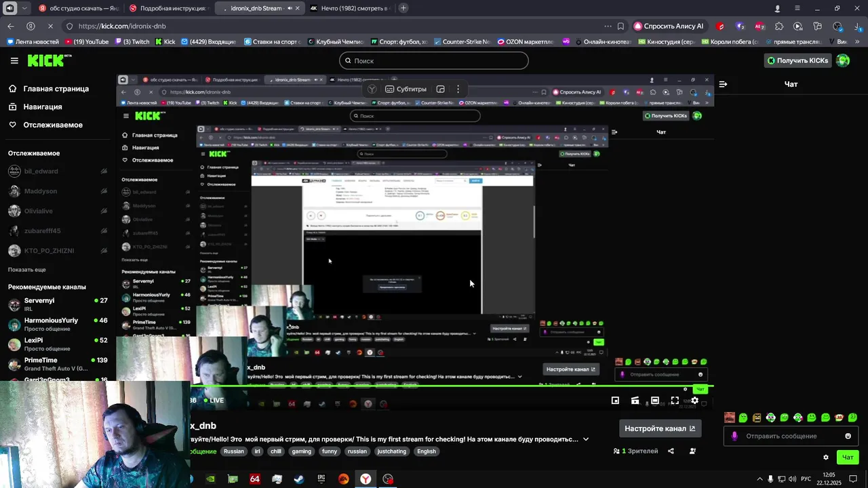The height and width of the screenshot is (488, 868).
Task: Open chat settings gear
Action: tap(825, 457)
